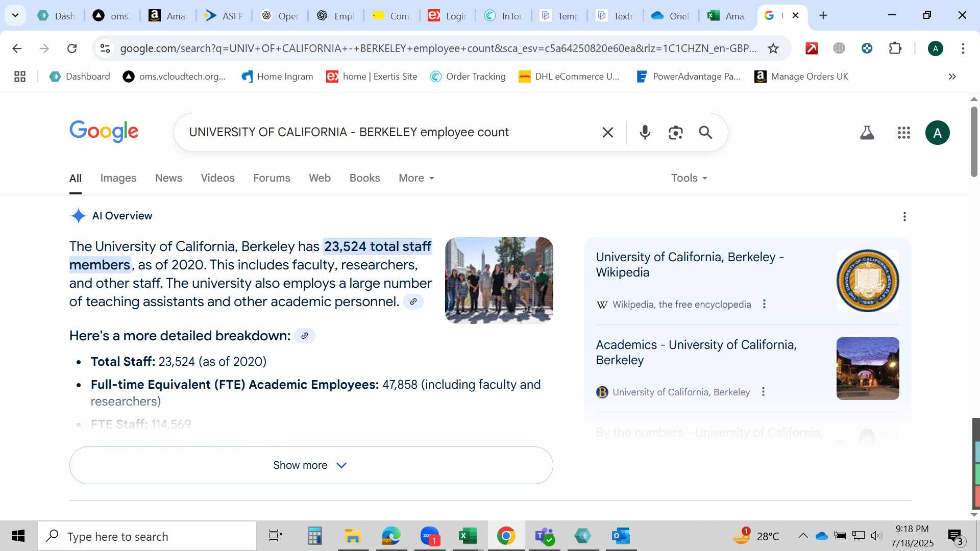Open site information icon in address bar
The height and width of the screenshot is (551, 980).
(105, 48)
